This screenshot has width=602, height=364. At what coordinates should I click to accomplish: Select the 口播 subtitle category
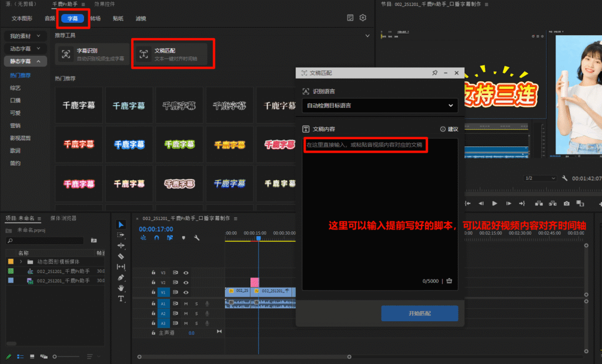[15, 100]
